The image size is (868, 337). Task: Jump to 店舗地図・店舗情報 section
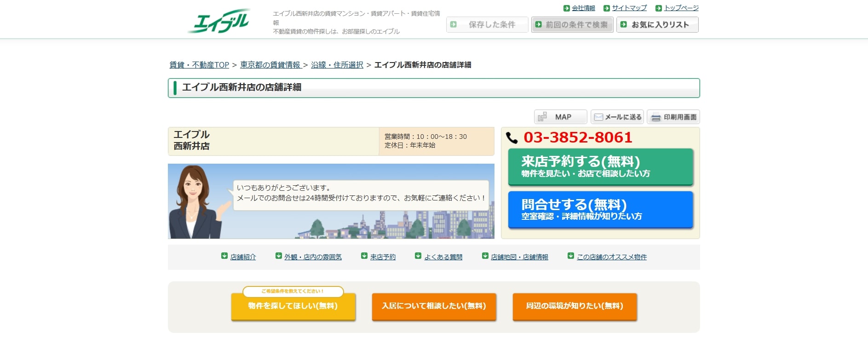click(x=519, y=257)
